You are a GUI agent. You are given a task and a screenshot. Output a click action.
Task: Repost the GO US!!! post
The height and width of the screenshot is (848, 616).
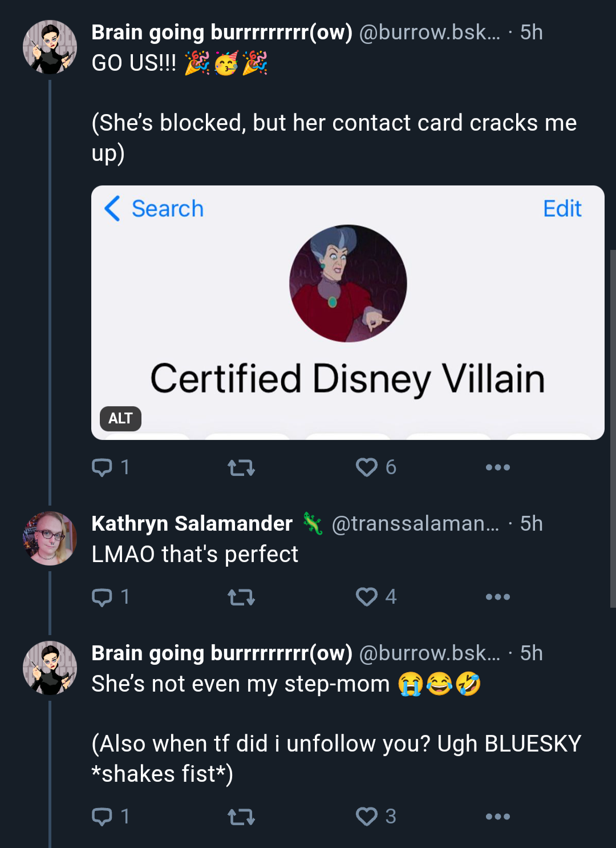(x=241, y=468)
